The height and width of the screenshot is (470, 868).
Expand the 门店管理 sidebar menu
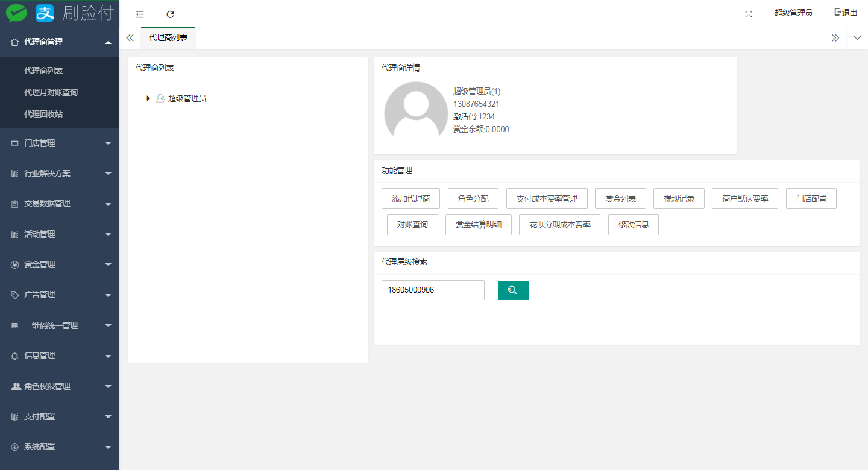[x=60, y=143]
